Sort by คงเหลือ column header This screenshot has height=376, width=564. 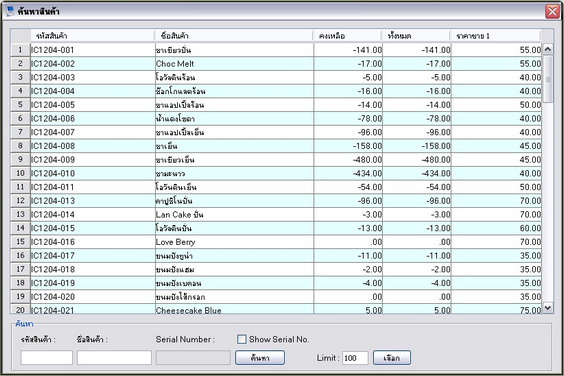coord(348,36)
